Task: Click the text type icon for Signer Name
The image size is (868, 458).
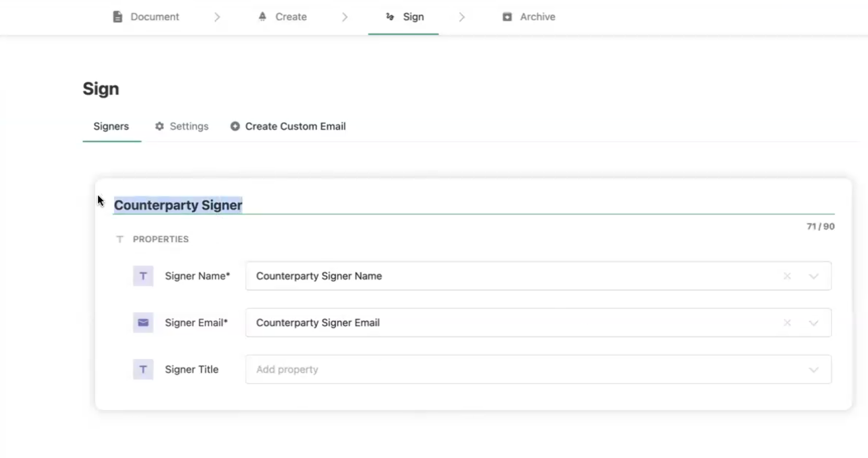Action: pos(143,276)
